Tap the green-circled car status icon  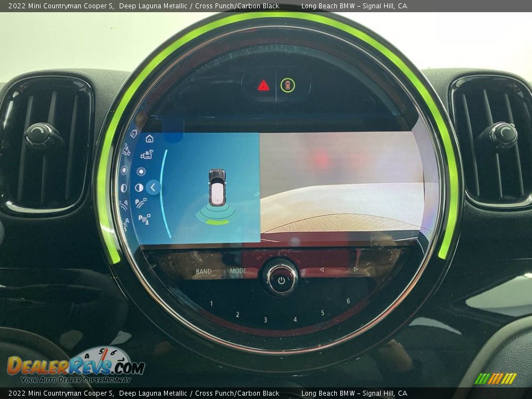pos(288,85)
